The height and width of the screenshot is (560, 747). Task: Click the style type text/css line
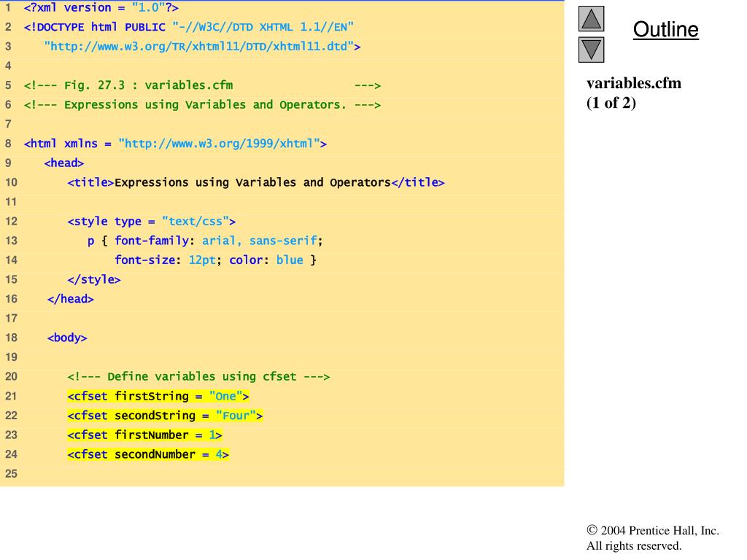click(152, 222)
